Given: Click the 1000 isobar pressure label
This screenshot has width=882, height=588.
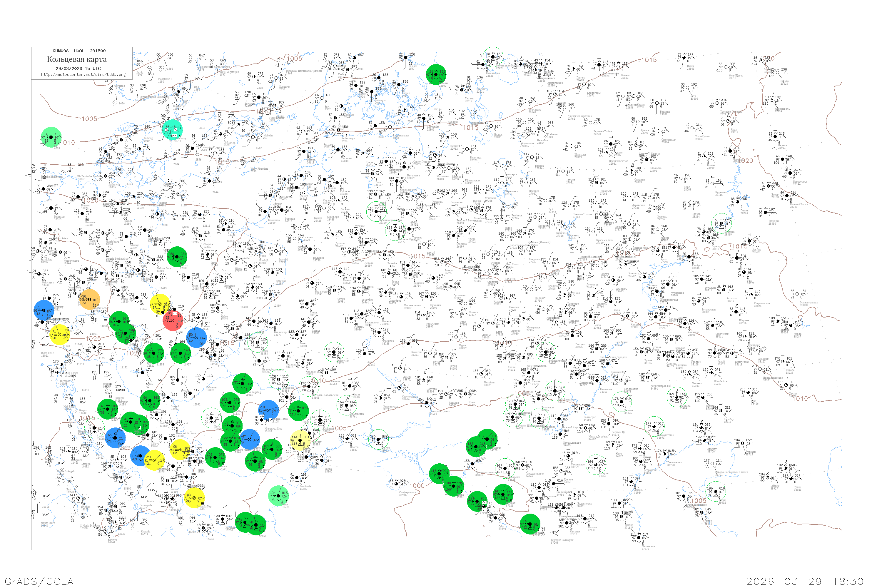Looking at the screenshot, I should (x=417, y=486).
